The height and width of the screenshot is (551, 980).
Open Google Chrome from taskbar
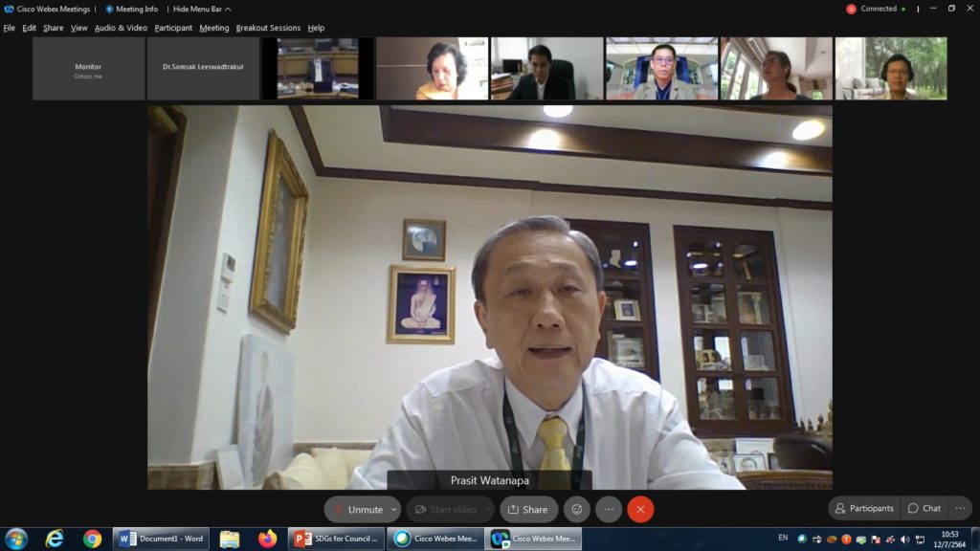[92, 539]
